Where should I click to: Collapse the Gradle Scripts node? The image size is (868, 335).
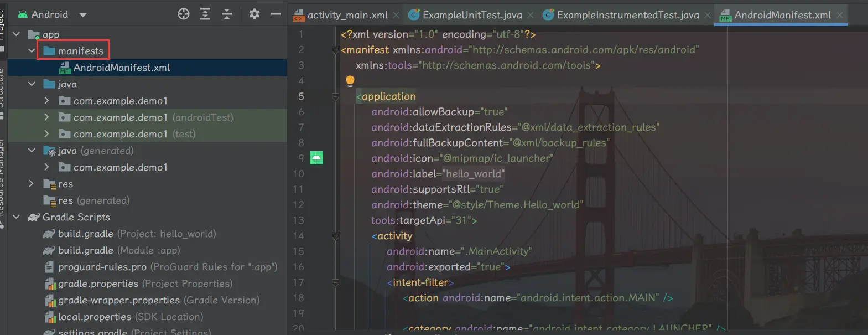17,217
